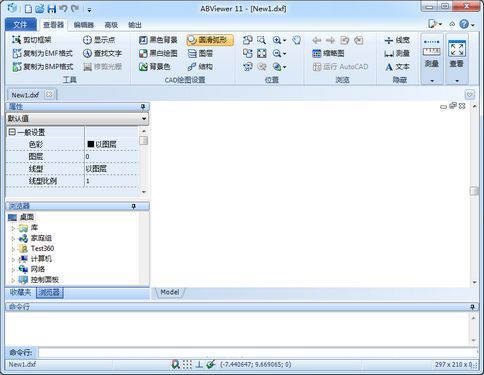
Task: Switch to the 输出 output tab
Action: coord(135,25)
